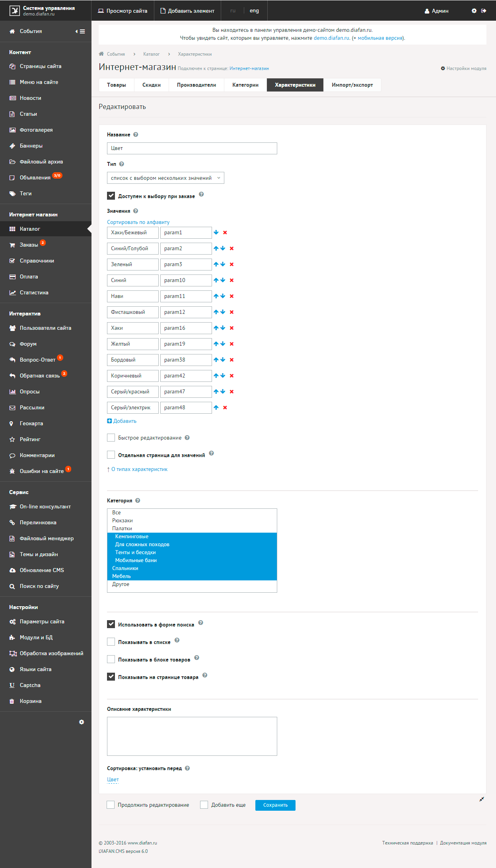The width and height of the screenshot is (496, 868).
Task: Move Серый/электрик value up with arrow
Action: [x=216, y=407]
